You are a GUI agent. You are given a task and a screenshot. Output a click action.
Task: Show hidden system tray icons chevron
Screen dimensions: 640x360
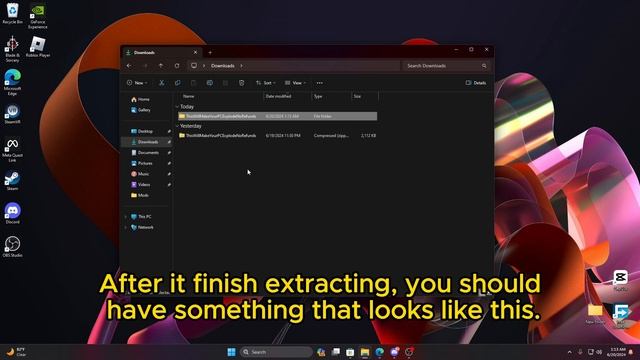(x=570, y=352)
